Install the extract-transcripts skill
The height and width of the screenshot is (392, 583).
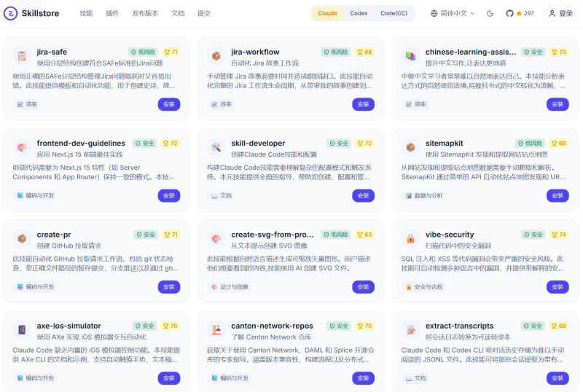(x=557, y=378)
